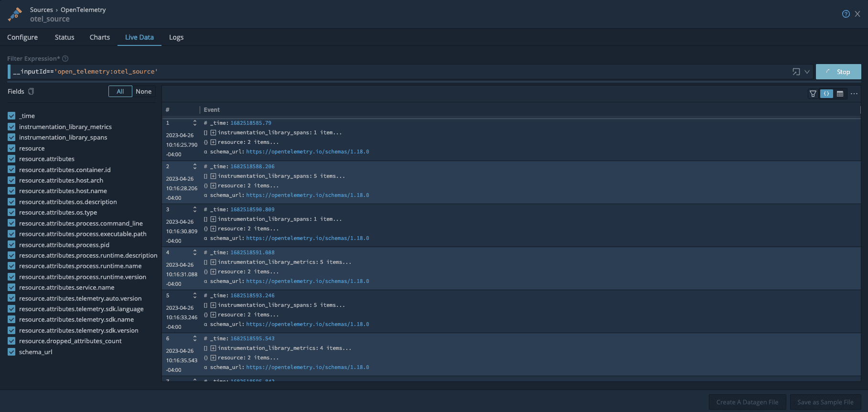Open the Logs tab

(x=176, y=37)
